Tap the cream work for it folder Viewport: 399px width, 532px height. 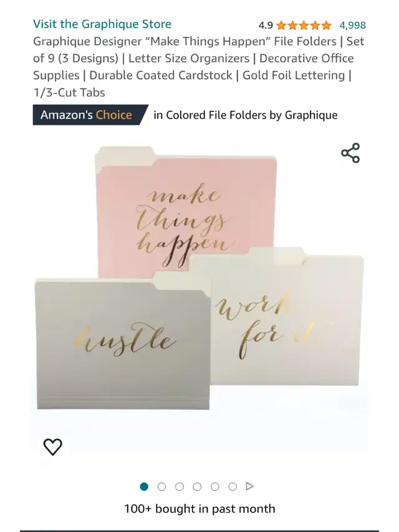(287, 319)
